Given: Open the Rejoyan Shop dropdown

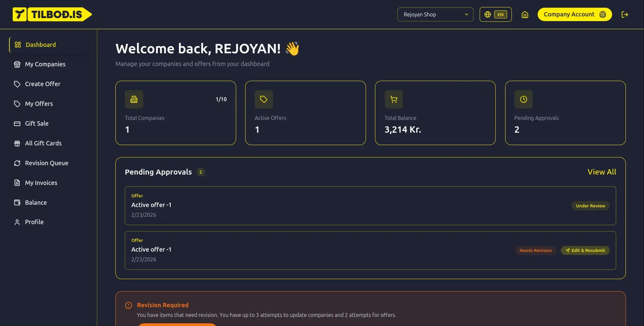Looking at the screenshot, I should [435, 14].
